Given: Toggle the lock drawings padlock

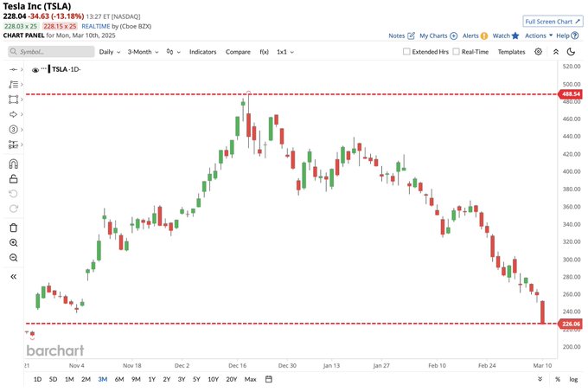Looking at the screenshot, I should tap(13, 179).
